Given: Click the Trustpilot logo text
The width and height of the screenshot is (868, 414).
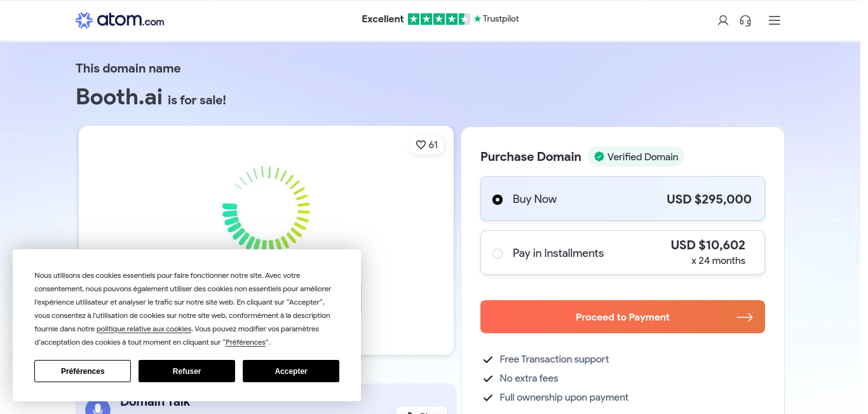Looking at the screenshot, I should tap(496, 19).
